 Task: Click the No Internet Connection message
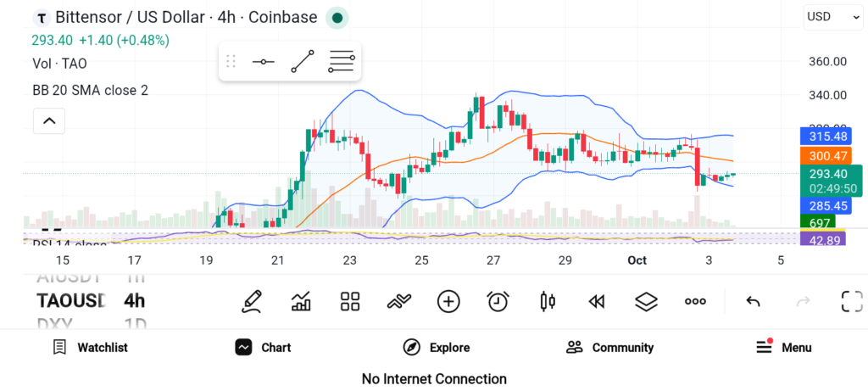pos(434,379)
